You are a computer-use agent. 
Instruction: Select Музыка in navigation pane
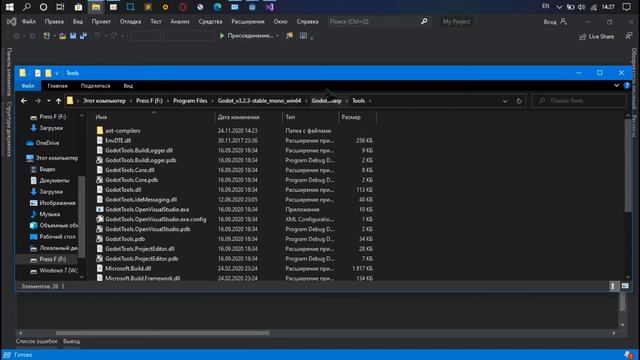(x=49, y=214)
